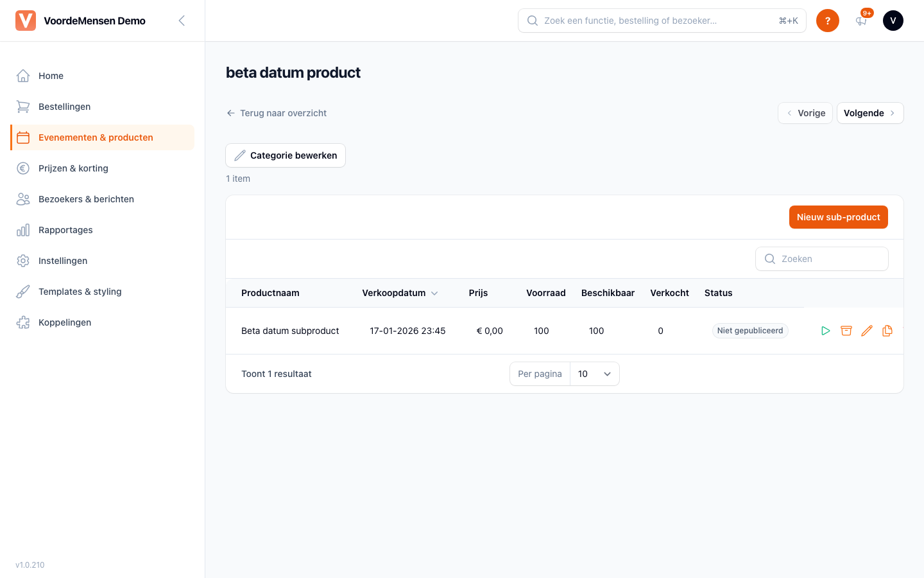Go to Home via the house icon
Viewport: 924px width, 578px height.
(23, 76)
